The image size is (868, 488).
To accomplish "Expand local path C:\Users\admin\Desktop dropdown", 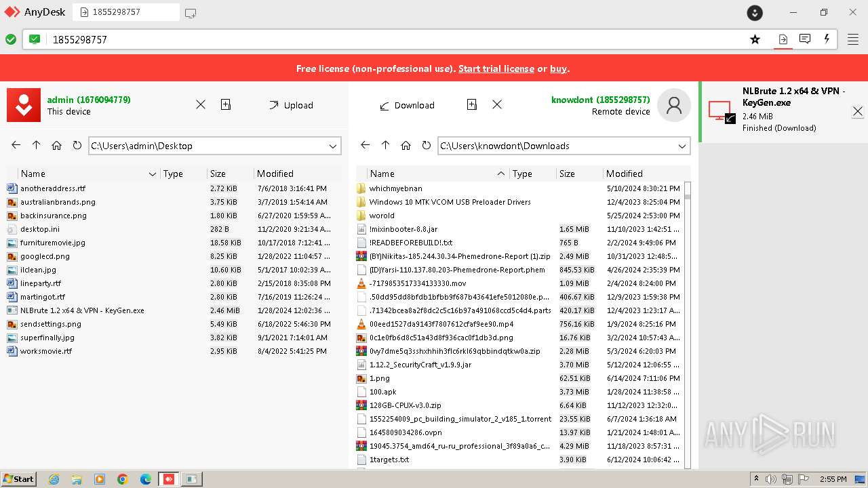I will (x=333, y=146).
